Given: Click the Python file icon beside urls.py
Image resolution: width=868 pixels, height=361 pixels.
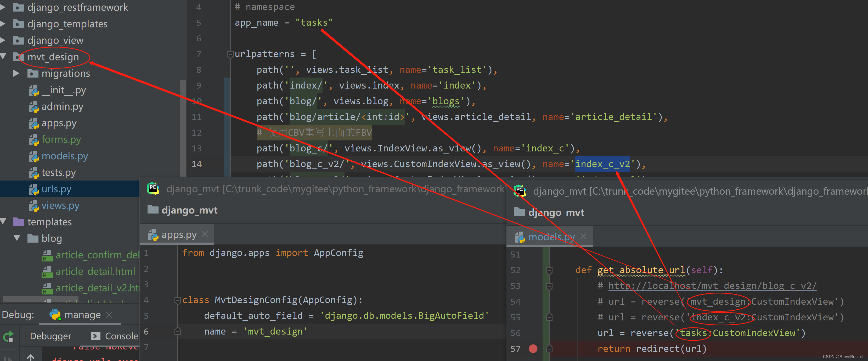Looking at the screenshot, I should (x=34, y=189).
